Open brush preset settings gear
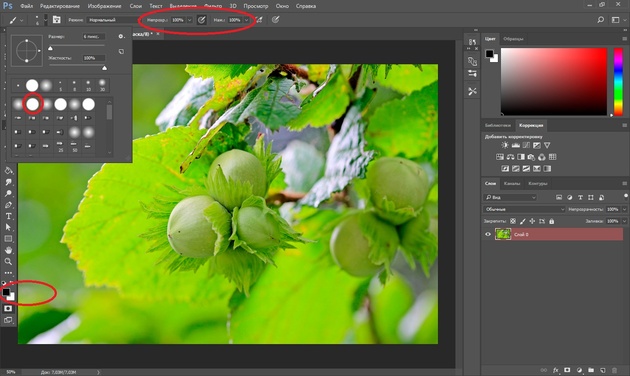The width and height of the screenshot is (630, 376). (x=121, y=37)
